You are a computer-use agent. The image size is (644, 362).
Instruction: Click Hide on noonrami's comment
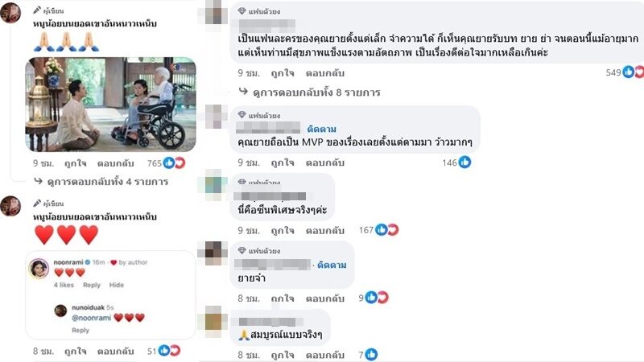(x=116, y=285)
